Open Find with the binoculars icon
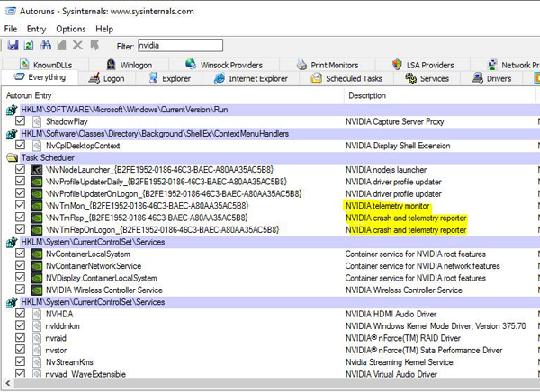The height and width of the screenshot is (392, 540). tap(46, 45)
